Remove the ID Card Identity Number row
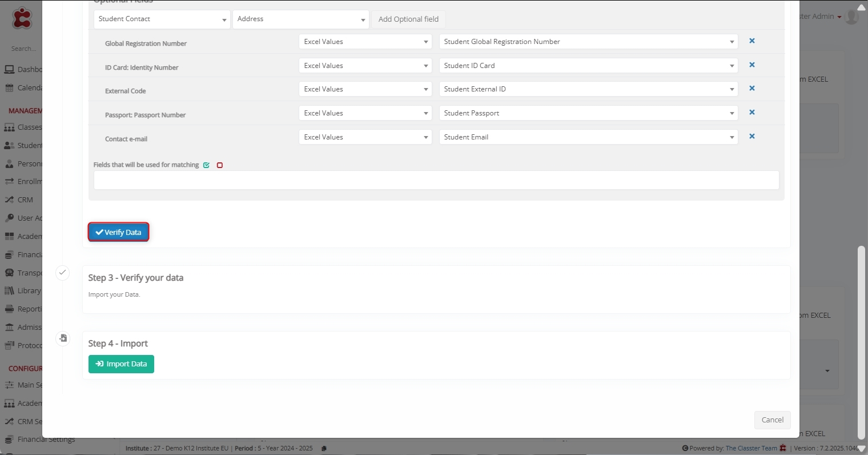Screen dimensions: 868x455 752,65
